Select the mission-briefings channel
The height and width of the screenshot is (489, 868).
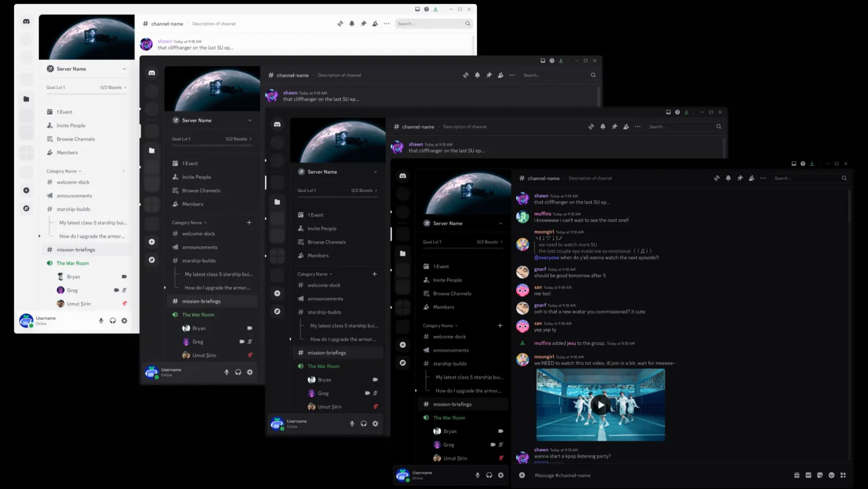click(452, 404)
